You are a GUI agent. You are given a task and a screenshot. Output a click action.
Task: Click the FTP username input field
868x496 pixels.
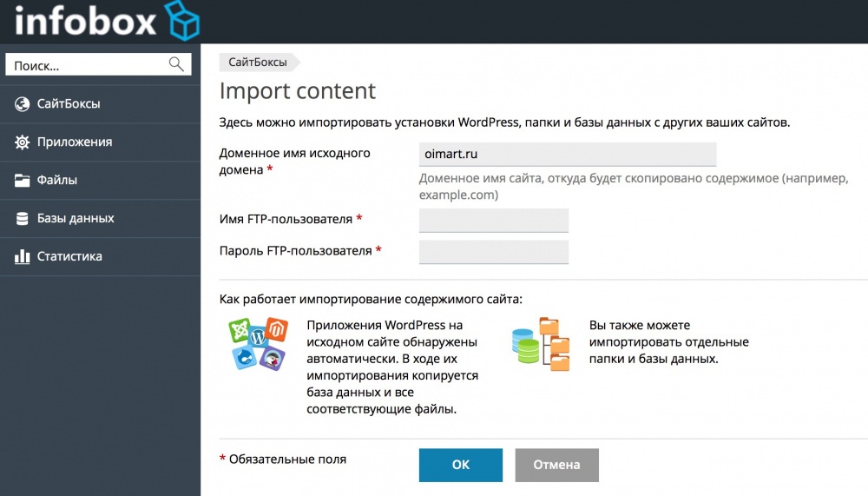pyautogui.click(x=493, y=220)
